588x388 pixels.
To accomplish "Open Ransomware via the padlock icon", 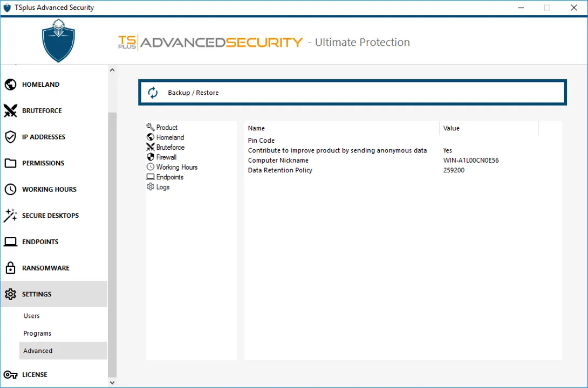I will click(x=10, y=268).
